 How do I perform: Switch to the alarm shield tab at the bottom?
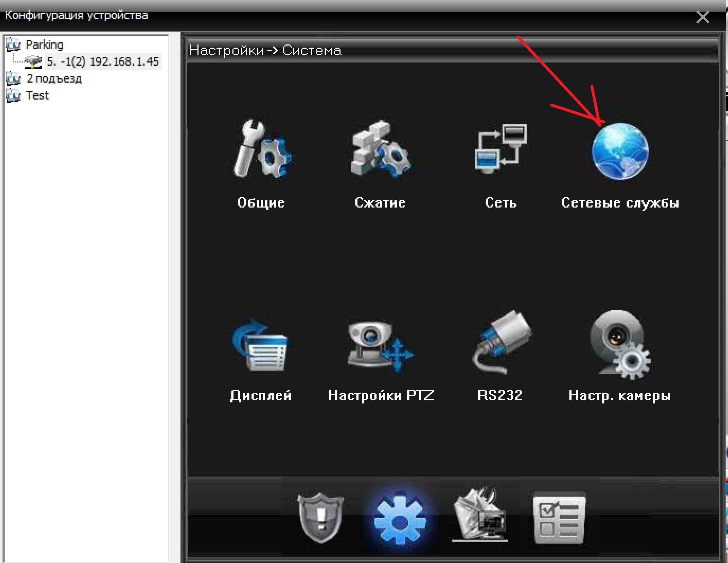[x=320, y=517]
